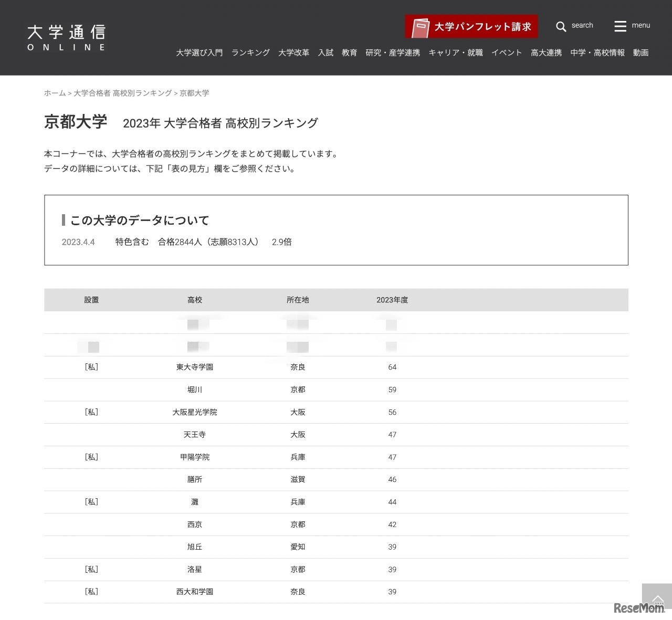The height and width of the screenshot is (620, 672).
Task: Open 中学・高校情報 section
Action: click(x=597, y=52)
